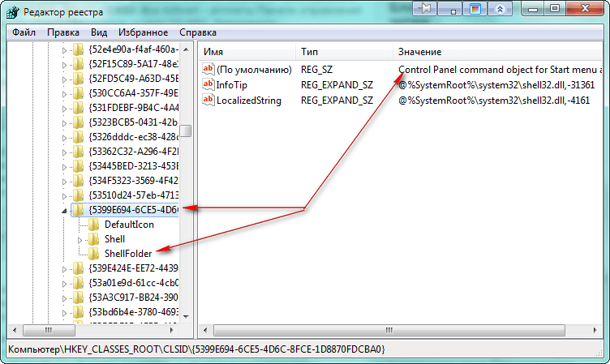Click the small square title bar button

point(449,8)
